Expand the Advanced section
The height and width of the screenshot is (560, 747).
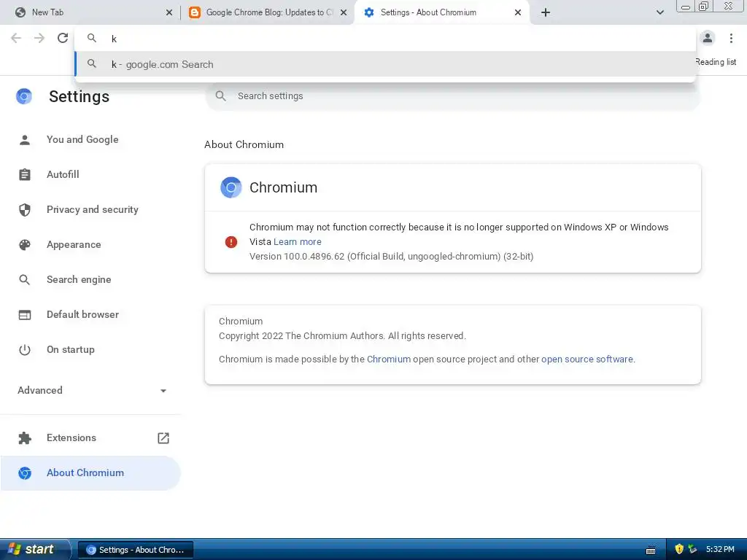pos(90,391)
